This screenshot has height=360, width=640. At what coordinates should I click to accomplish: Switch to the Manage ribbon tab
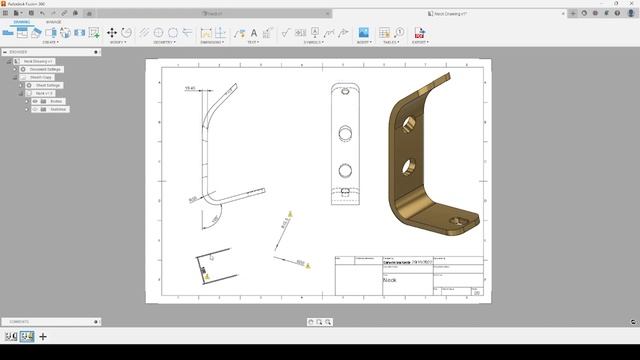(53, 22)
